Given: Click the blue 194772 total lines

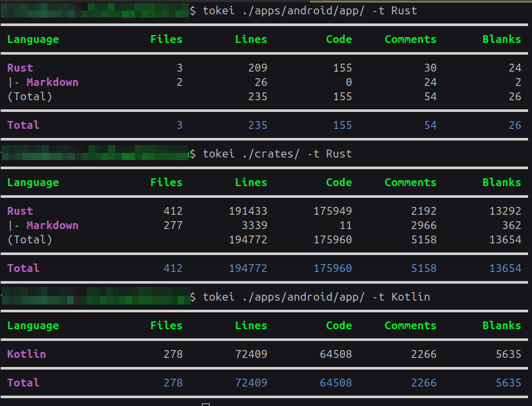Looking at the screenshot, I should point(248,269).
